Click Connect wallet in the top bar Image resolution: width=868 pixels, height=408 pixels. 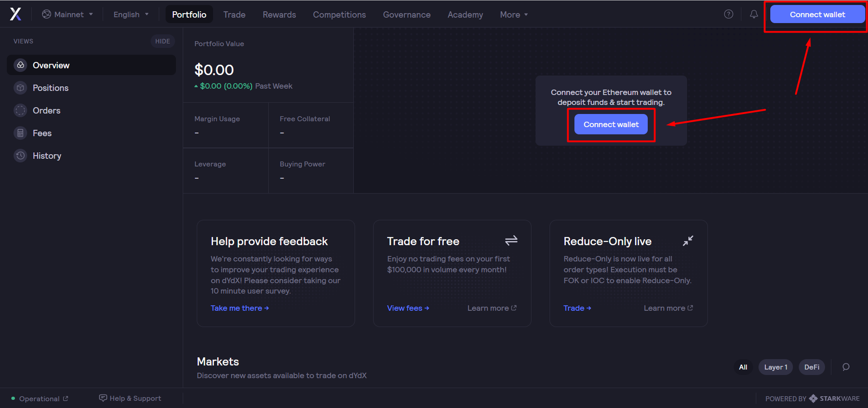point(817,14)
